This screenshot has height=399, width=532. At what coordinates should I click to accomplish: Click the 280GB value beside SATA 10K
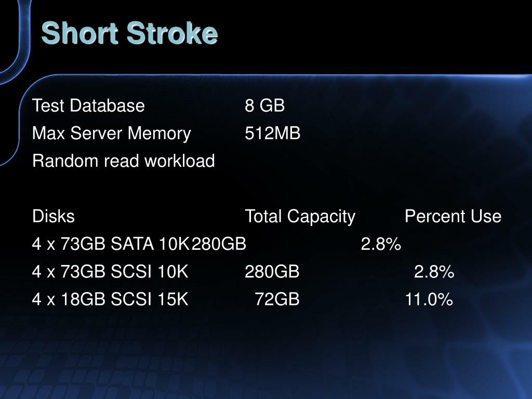(219, 244)
